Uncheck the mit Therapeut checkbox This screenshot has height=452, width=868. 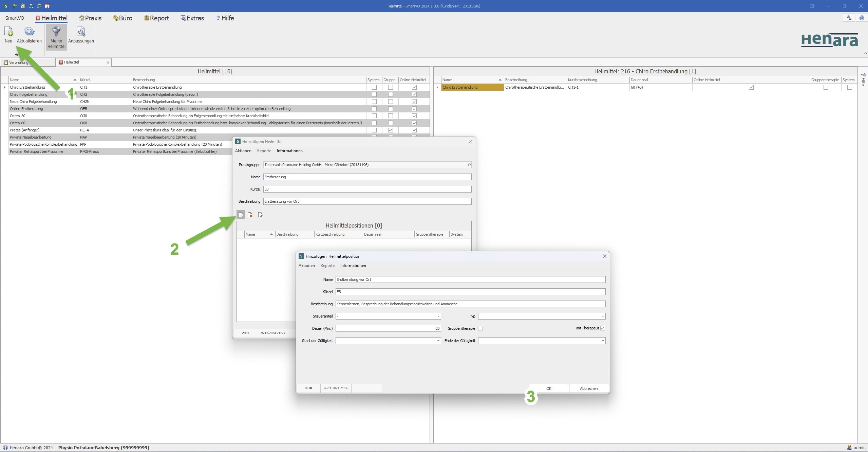[603, 328]
